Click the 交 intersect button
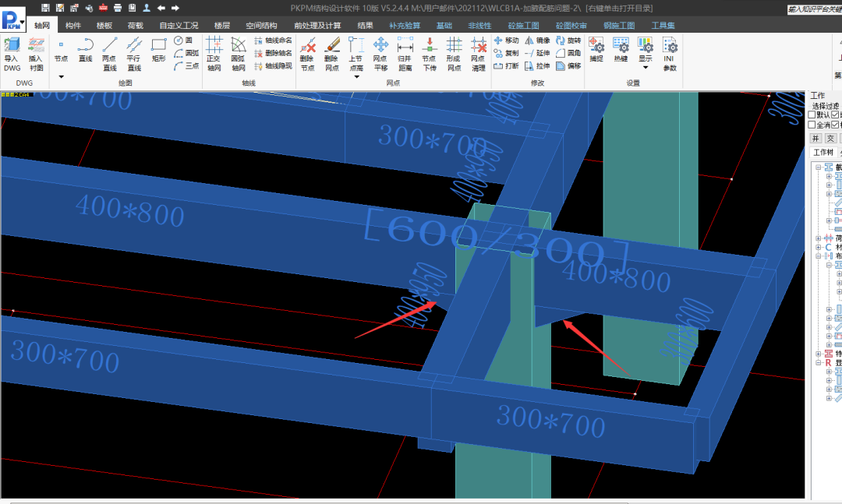Image resolution: width=842 pixels, height=504 pixels. (830, 139)
